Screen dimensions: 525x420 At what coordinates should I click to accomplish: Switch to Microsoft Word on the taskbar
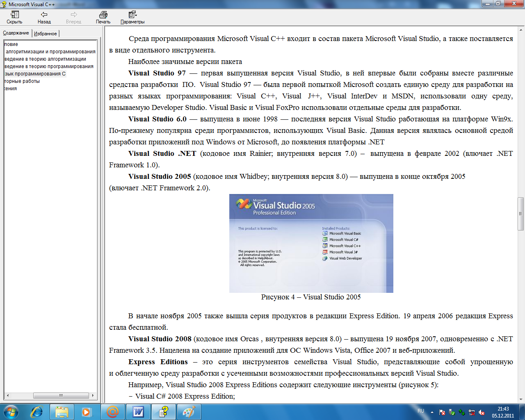138,412
